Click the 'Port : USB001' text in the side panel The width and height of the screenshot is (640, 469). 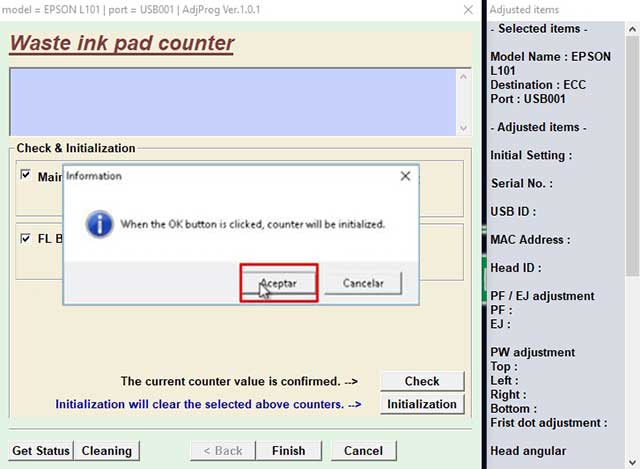(528, 99)
